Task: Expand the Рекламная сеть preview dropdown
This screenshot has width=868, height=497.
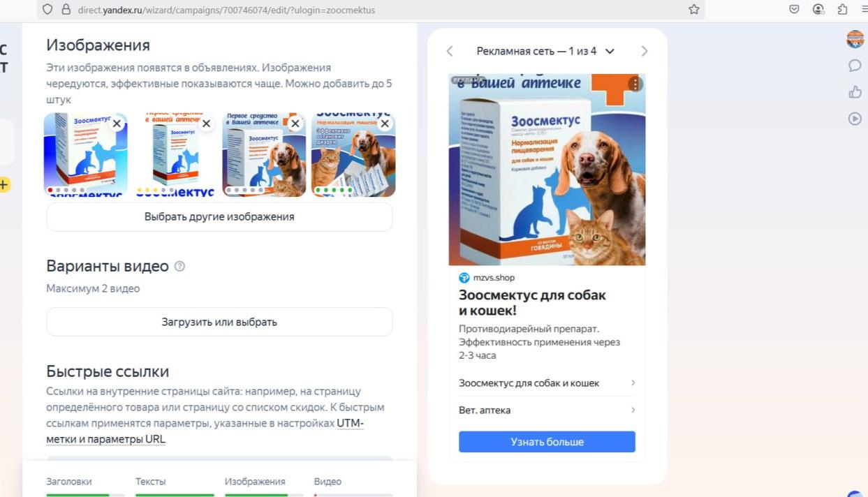Action: pyautogui.click(x=610, y=51)
